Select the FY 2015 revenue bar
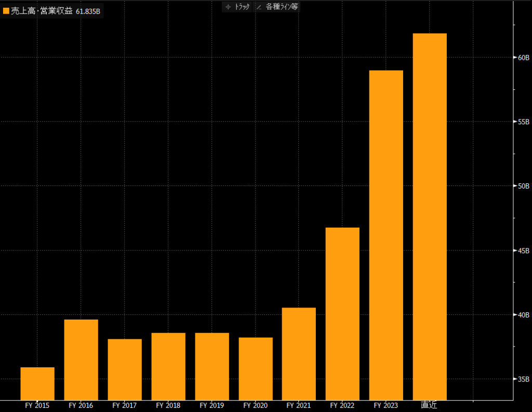The image size is (532, 412). pyautogui.click(x=37, y=383)
